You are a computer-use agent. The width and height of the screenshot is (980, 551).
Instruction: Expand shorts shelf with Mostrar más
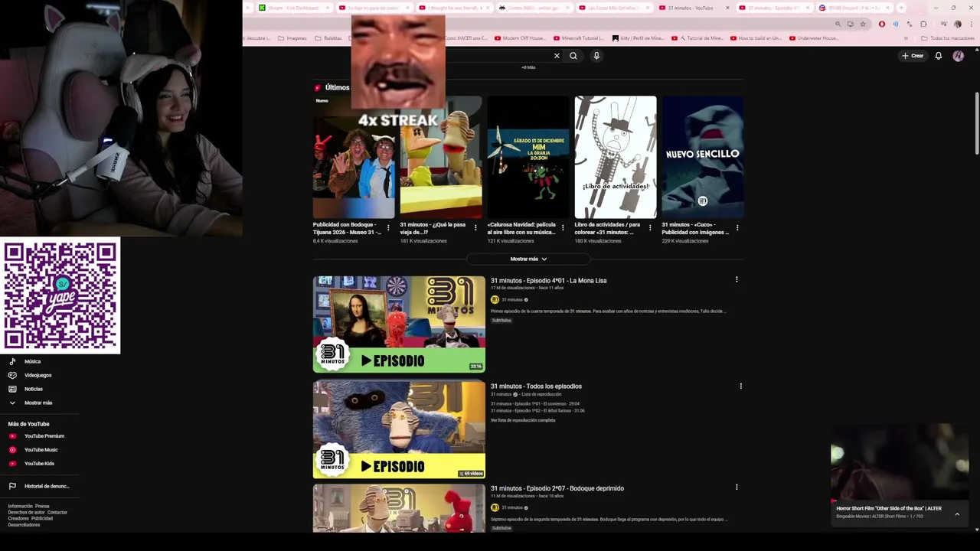pyautogui.click(x=528, y=259)
